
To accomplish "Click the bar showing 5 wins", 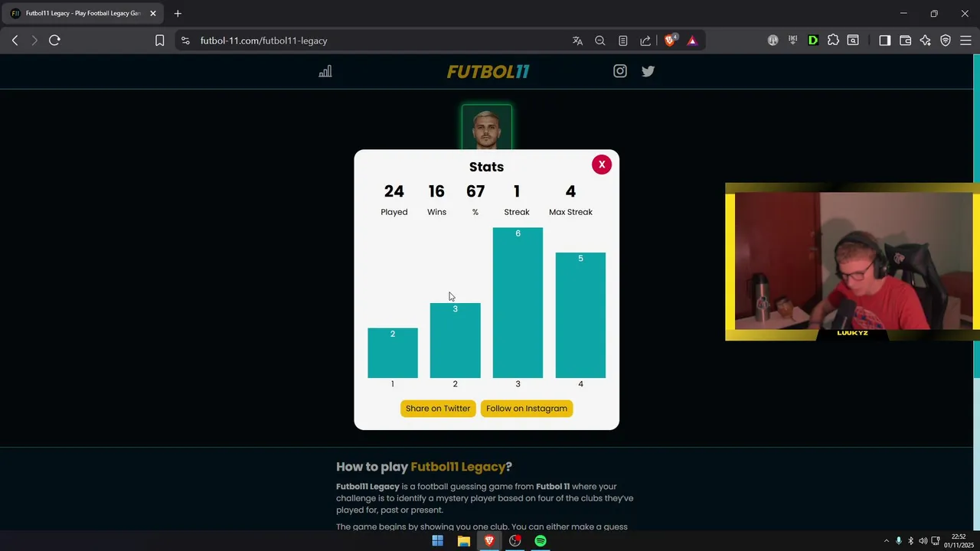I will tap(580, 315).
